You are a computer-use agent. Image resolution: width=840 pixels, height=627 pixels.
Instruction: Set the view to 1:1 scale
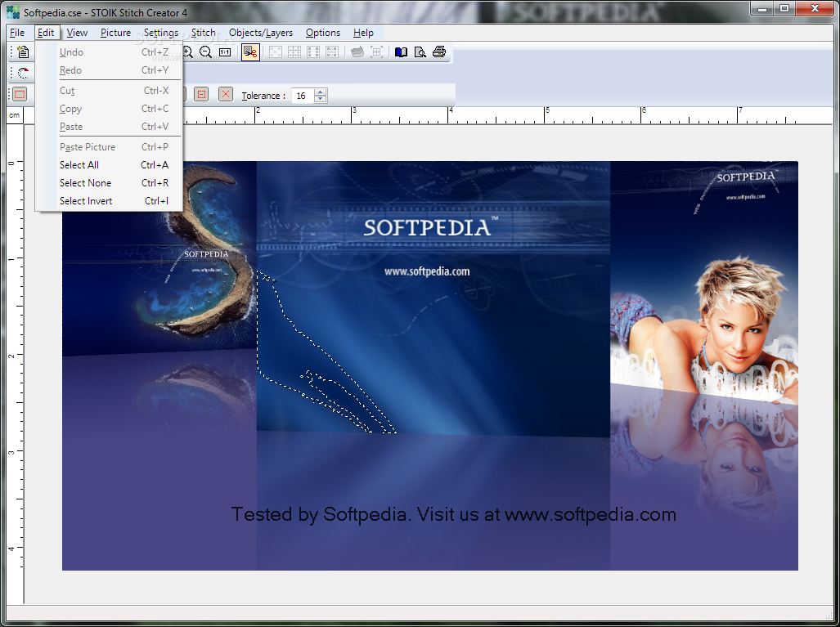click(225, 52)
